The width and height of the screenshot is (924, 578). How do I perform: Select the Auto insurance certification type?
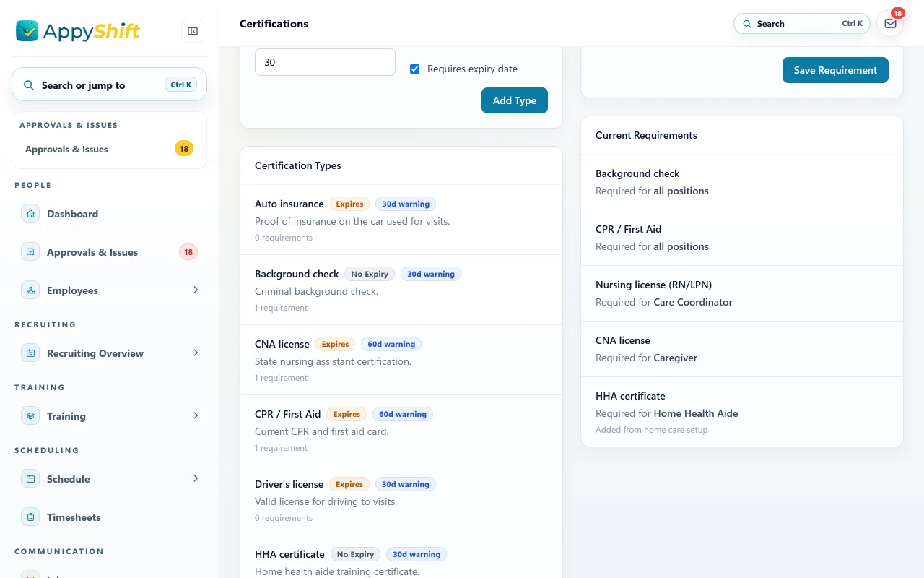pos(401,220)
